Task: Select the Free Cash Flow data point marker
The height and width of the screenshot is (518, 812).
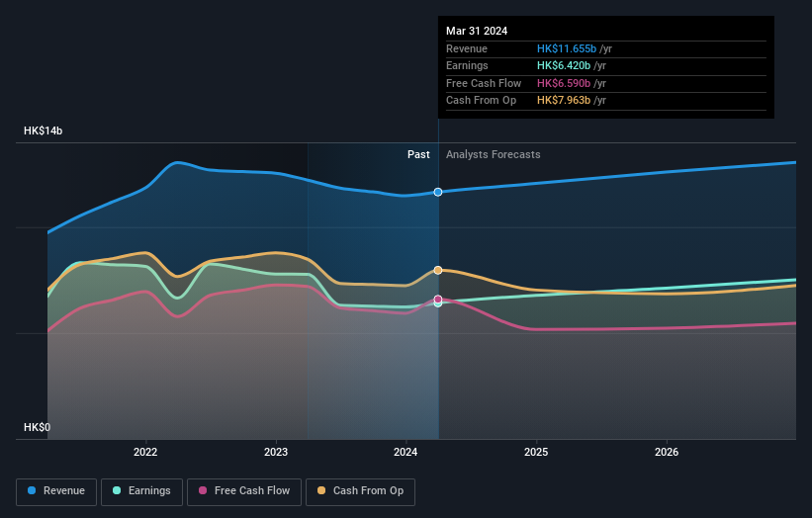Action: 438,300
